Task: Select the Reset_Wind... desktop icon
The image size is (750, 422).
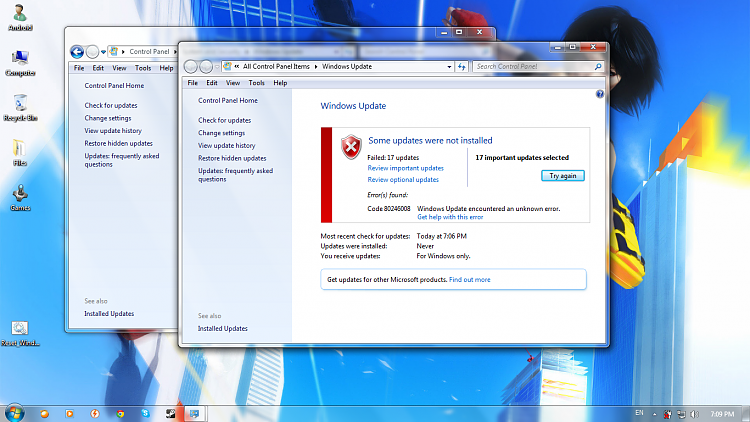Action: [x=20, y=333]
